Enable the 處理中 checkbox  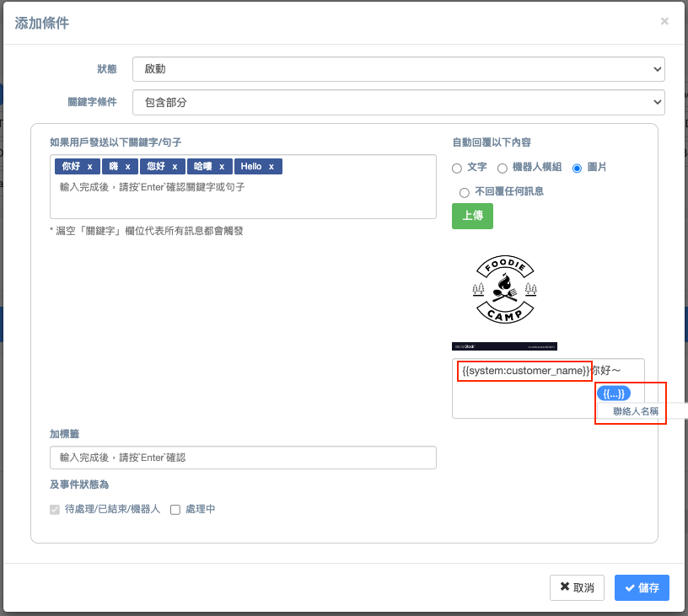click(175, 510)
